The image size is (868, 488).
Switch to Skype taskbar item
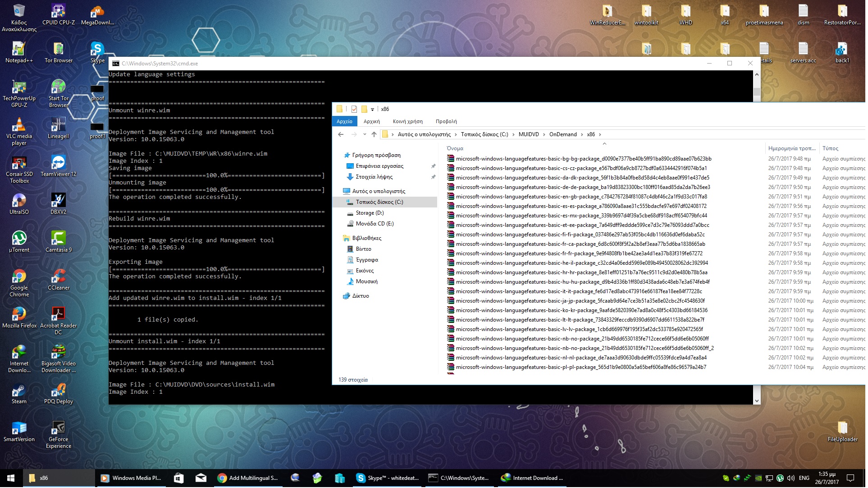[x=389, y=479]
